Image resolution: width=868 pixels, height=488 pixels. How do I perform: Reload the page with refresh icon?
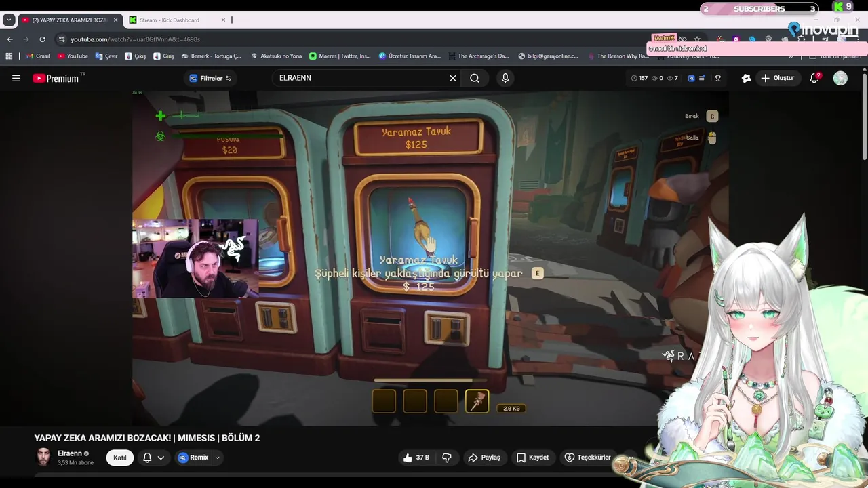[x=42, y=39]
